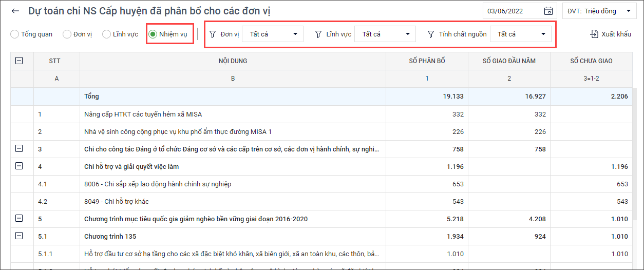Click the Lĩnh vực filter funnel icon
This screenshot has width=644, height=270.
coord(318,34)
